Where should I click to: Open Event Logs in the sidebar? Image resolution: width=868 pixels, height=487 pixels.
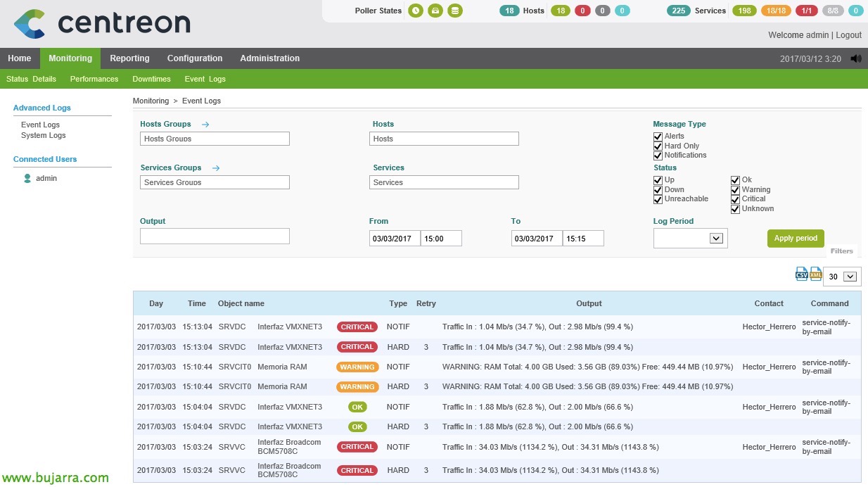tap(40, 125)
